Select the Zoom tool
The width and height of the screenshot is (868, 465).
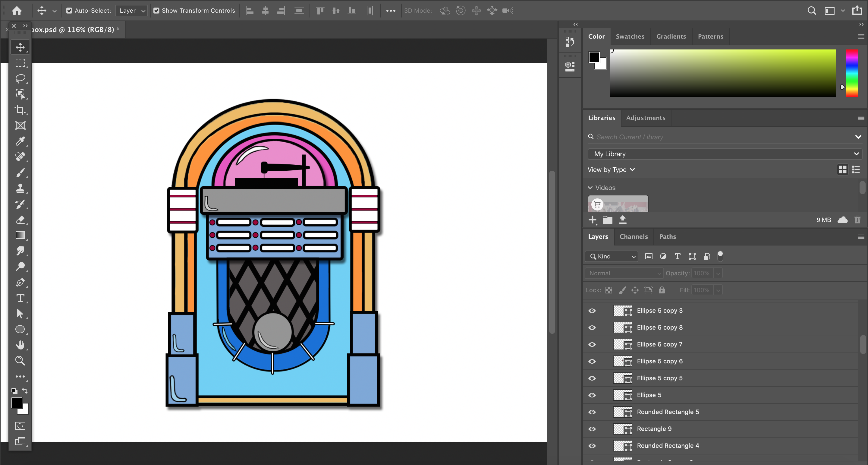point(20,361)
